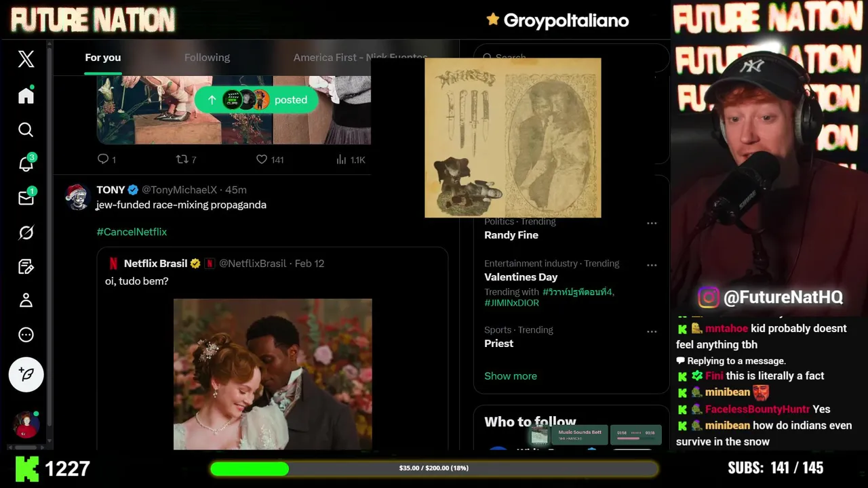Open the Grok icon in sidebar
The width and height of the screenshot is (868, 488).
click(x=26, y=232)
